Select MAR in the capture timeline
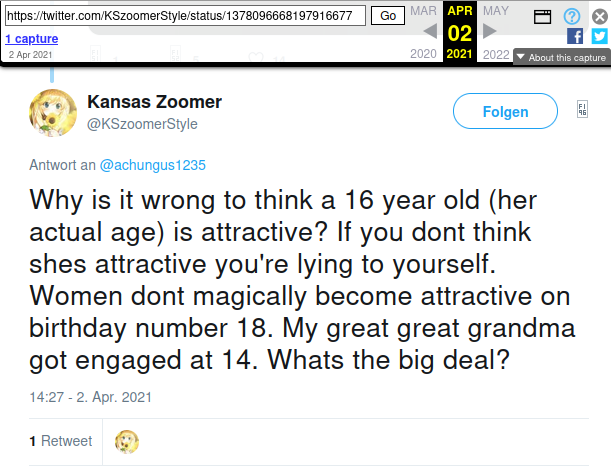This screenshot has height=470, width=611. tap(423, 10)
